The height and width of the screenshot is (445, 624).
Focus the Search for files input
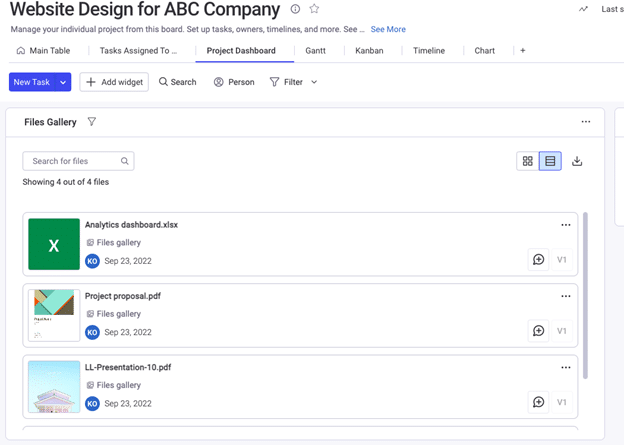tap(78, 161)
